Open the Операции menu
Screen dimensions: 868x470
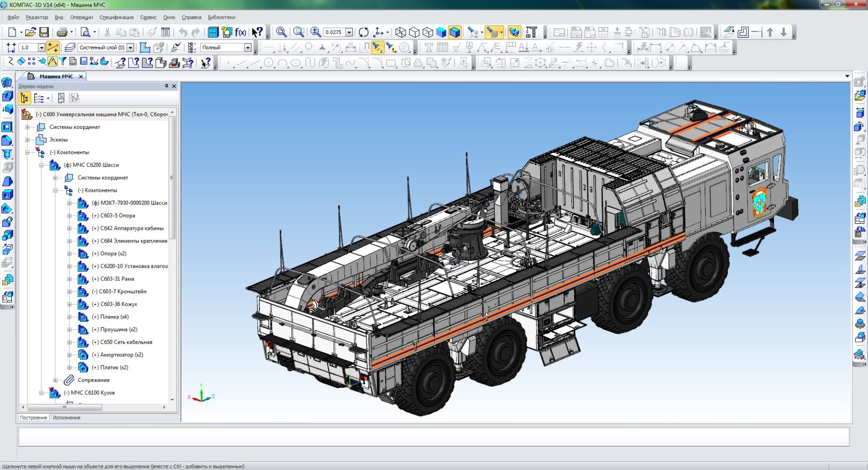81,17
